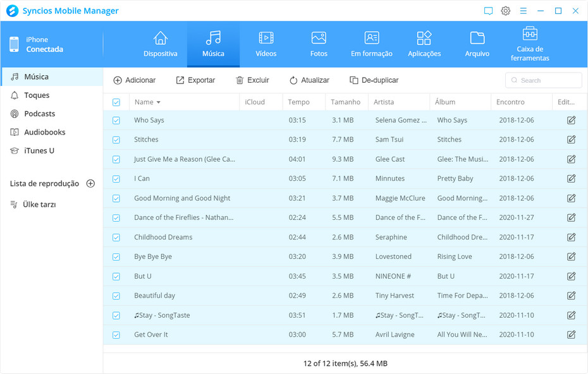This screenshot has width=588, height=374.
Task: Go to the Em formação tab
Action: pos(372,44)
